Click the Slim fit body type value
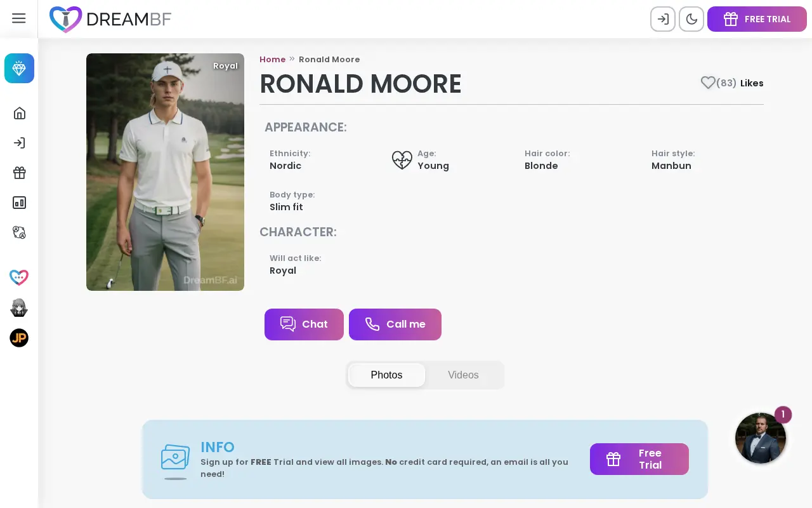 pyautogui.click(x=286, y=207)
